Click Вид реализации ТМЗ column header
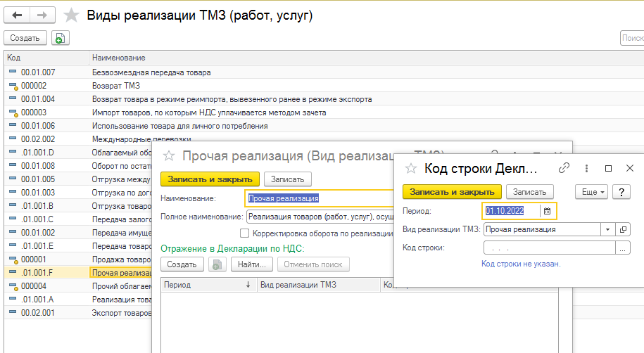644x353 pixels. point(319,285)
